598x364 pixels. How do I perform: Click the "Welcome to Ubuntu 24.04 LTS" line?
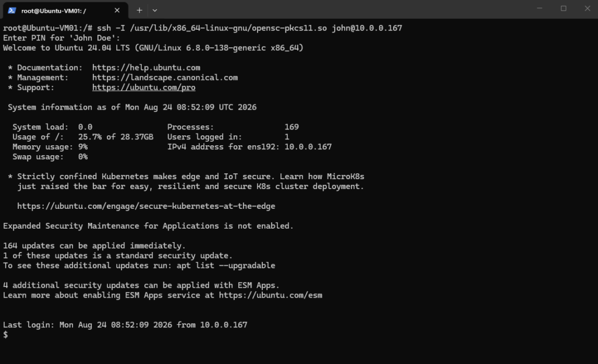(x=154, y=48)
